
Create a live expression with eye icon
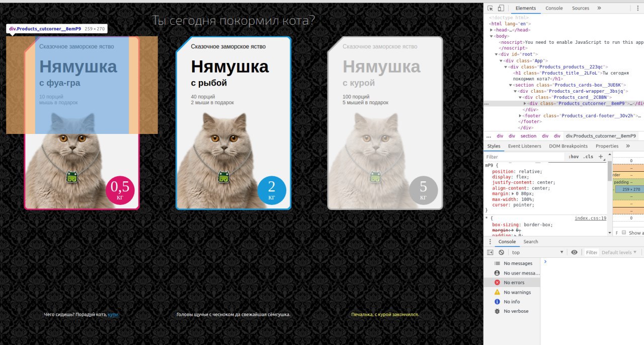point(574,252)
